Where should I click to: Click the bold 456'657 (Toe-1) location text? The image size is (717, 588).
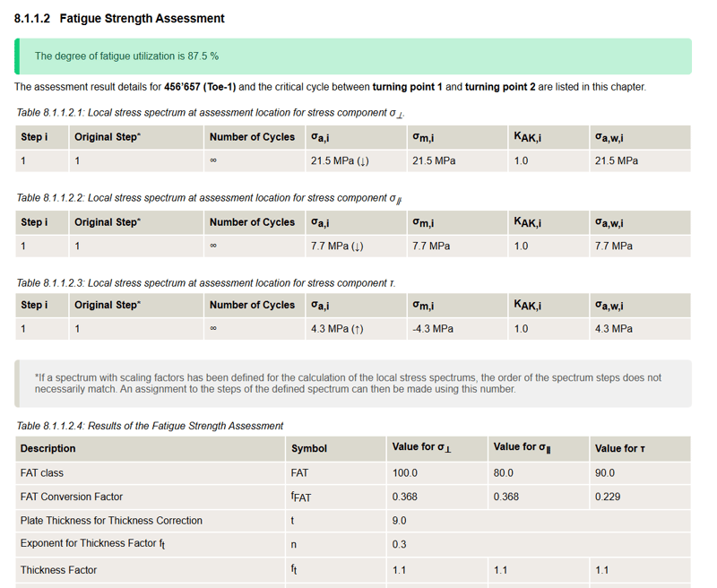[x=199, y=87]
